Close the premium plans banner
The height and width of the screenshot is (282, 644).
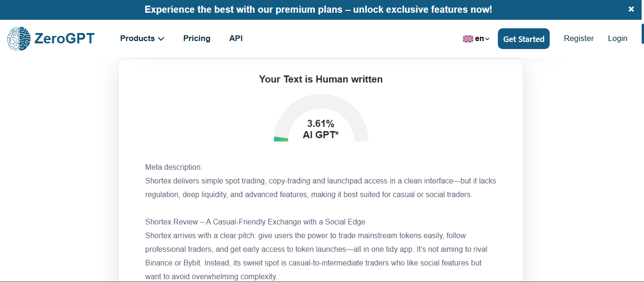(631, 9)
